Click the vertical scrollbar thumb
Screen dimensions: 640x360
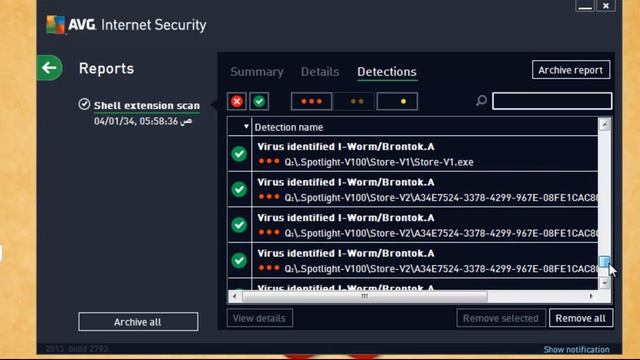[604, 261]
